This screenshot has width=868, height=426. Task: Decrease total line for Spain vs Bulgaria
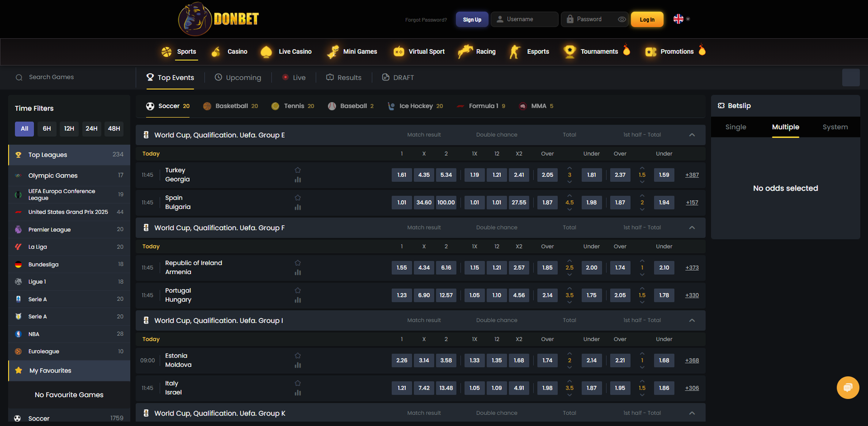click(x=570, y=209)
